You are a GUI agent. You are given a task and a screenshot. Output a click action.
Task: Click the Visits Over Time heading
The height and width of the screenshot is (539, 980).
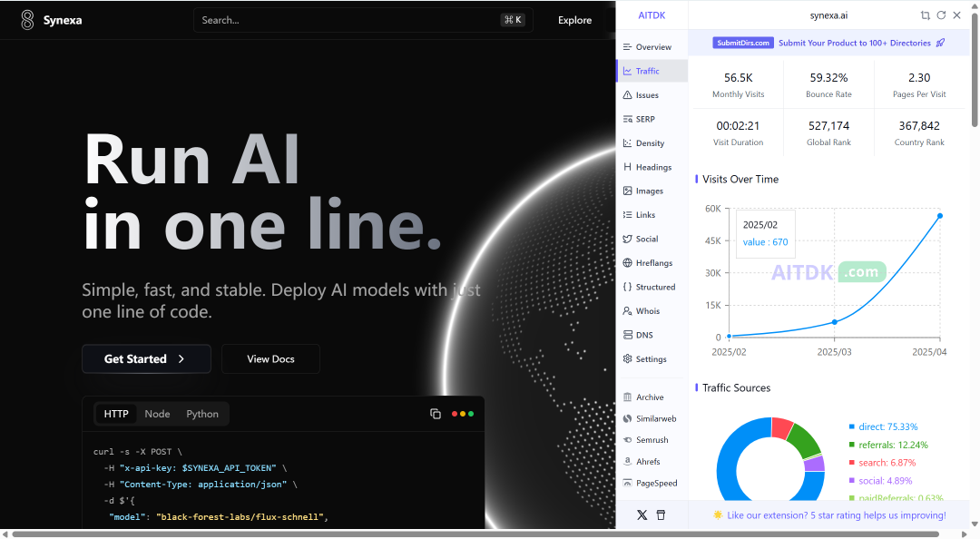[740, 179]
